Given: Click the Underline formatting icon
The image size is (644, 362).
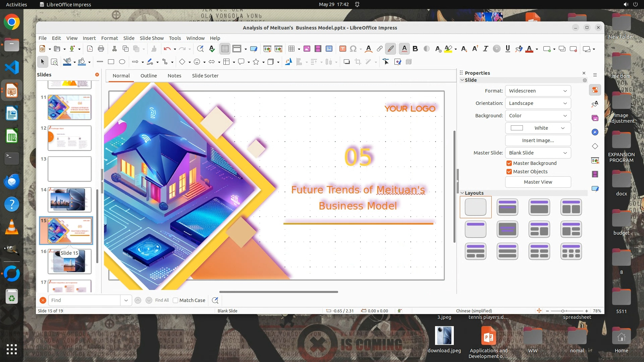Looking at the screenshot, I should (x=507, y=49).
